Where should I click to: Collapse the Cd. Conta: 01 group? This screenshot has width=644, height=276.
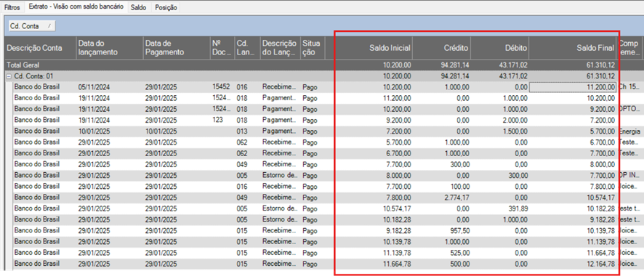click(x=9, y=76)
